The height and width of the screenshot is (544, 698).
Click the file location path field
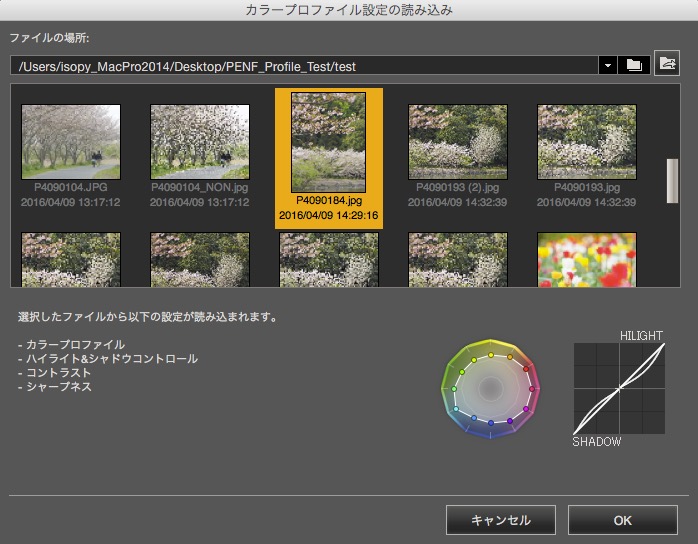pyautogui.click(x=304, y=65)
